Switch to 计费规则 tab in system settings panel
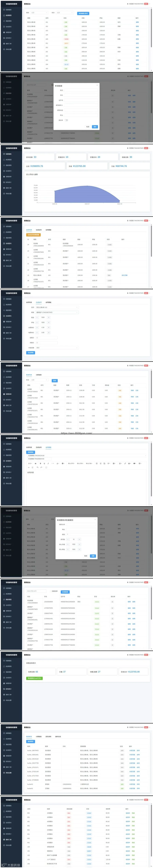 click(39, 737)
